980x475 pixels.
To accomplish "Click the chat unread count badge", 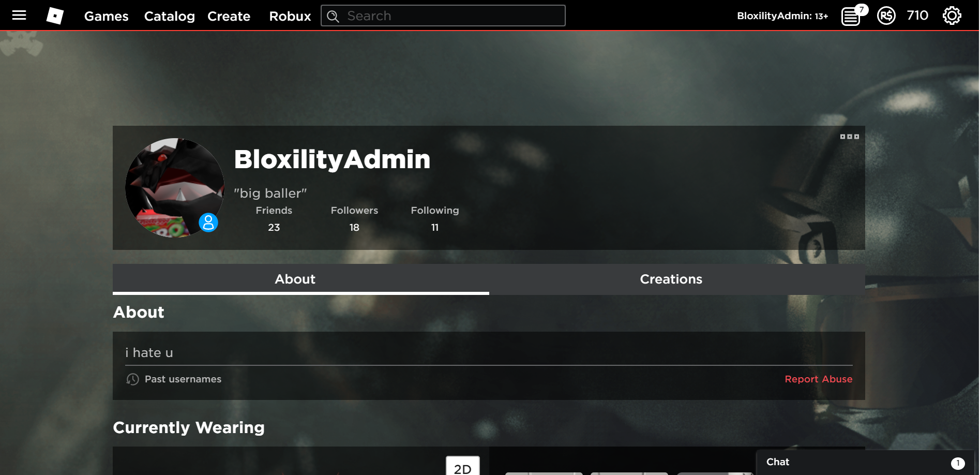I will (x=958, y=463).
